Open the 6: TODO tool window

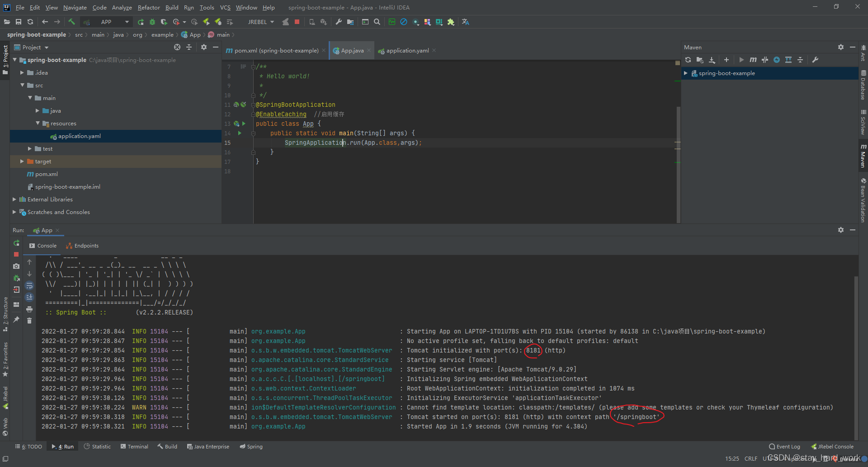point(28,446)
